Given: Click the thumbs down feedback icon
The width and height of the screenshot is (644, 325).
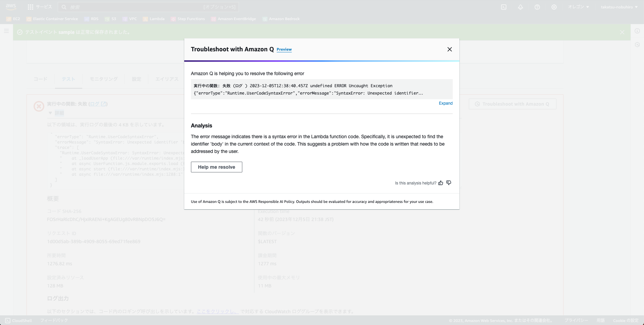Looking at the screenshot, I should coord(449,183).
